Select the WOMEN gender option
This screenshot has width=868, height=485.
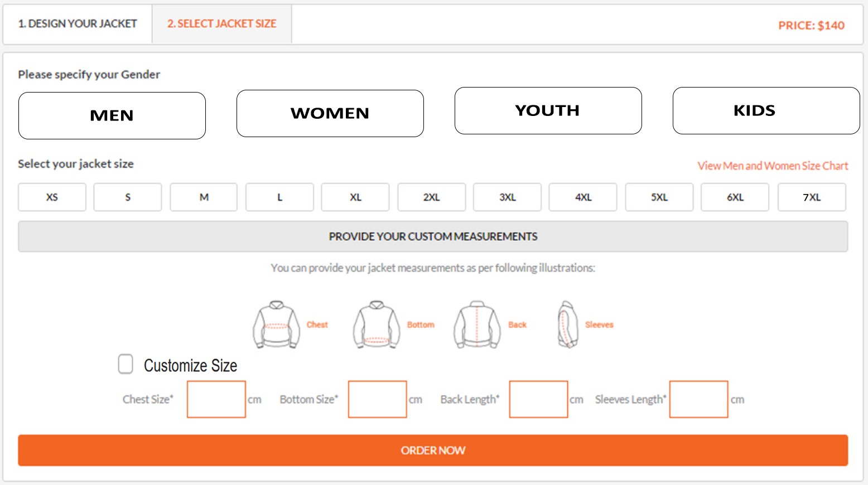pos(330,113)
